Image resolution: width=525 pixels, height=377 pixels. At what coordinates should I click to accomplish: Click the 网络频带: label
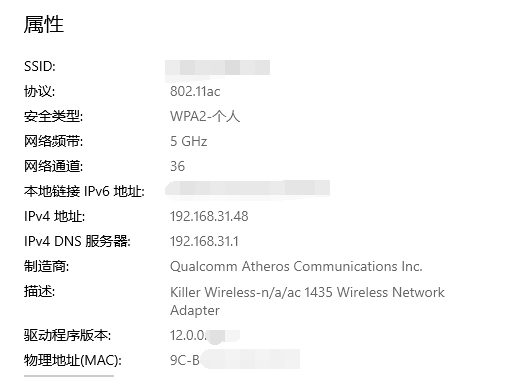53,141
